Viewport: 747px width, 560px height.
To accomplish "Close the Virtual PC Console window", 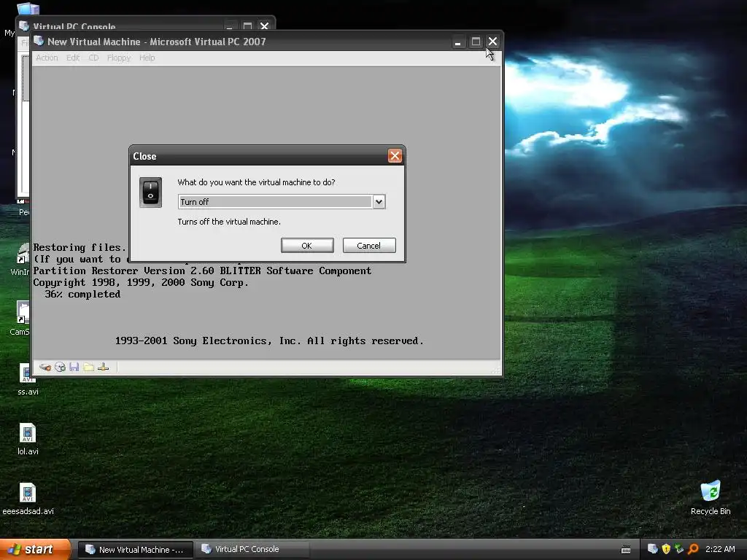I will click(264, 26).
